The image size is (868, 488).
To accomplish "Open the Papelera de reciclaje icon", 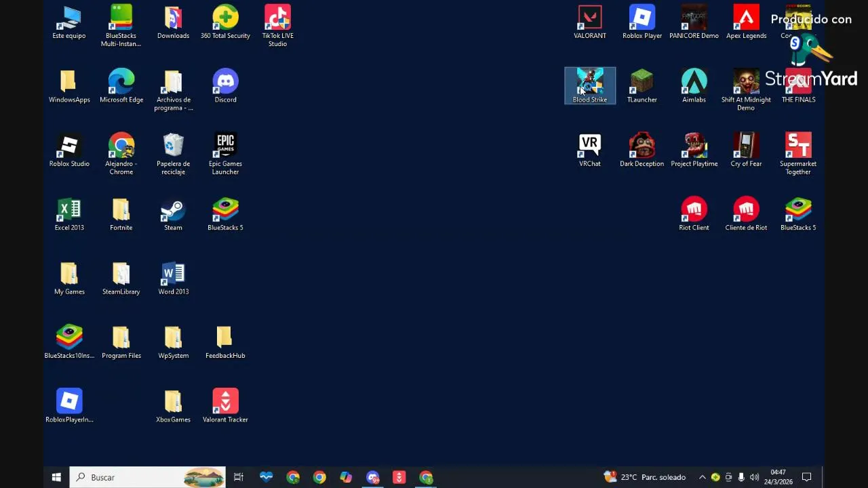I will 173,155.
